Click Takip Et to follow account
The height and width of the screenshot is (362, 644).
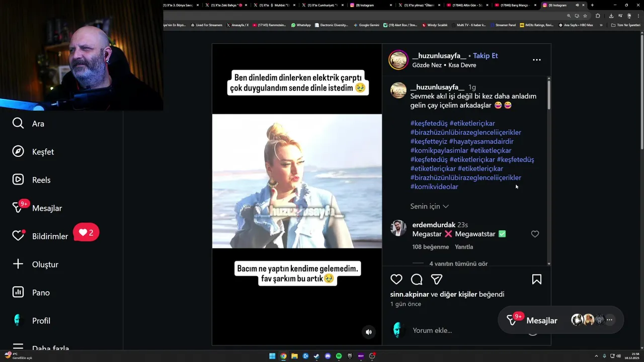tap(485, 56)
